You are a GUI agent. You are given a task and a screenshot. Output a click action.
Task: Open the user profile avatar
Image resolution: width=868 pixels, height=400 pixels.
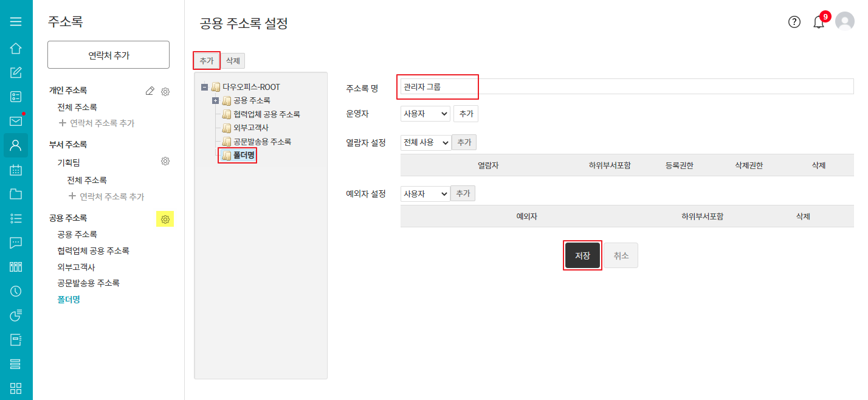(x=845, y=22)
